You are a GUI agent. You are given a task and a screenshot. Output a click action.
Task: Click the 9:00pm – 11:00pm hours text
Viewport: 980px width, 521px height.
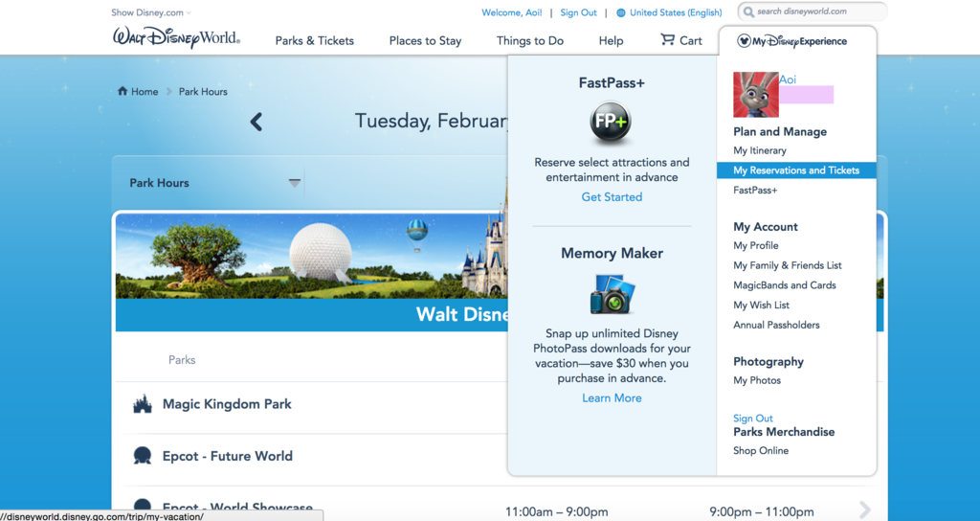pyautogui.click(x=761, y=512)
